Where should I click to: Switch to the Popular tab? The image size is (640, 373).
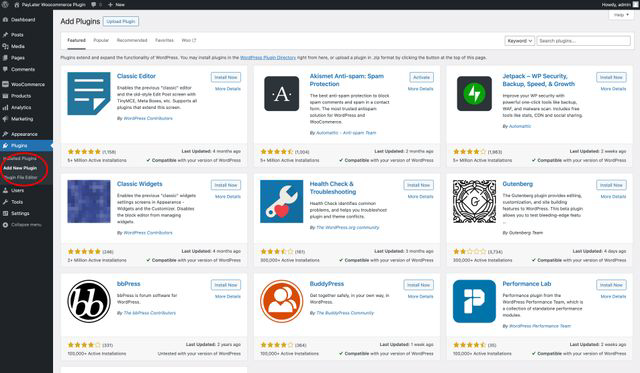[101, 40]
